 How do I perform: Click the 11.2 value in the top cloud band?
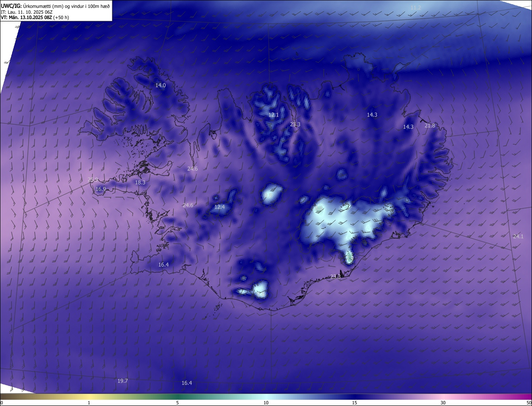[x=416, y=8]
